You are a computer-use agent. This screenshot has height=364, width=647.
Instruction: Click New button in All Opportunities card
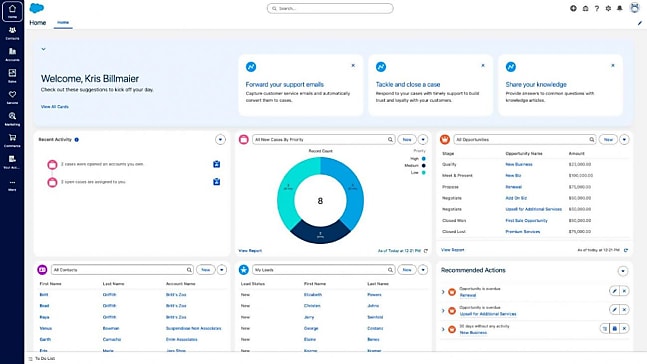point(608,139)
